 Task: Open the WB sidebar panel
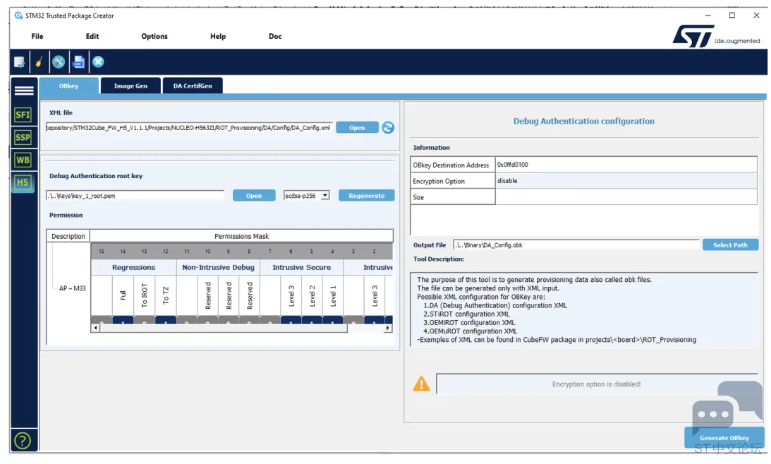click(23, 160)
